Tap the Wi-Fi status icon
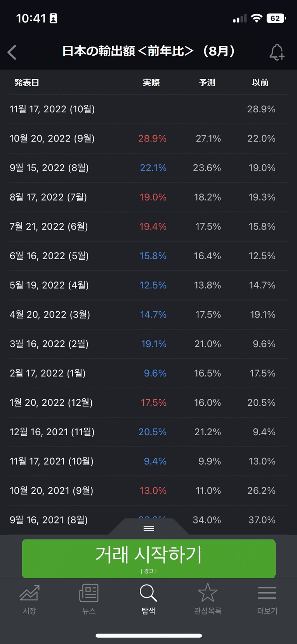This screenshot has height=644, width=297. (x=256, y=18)
